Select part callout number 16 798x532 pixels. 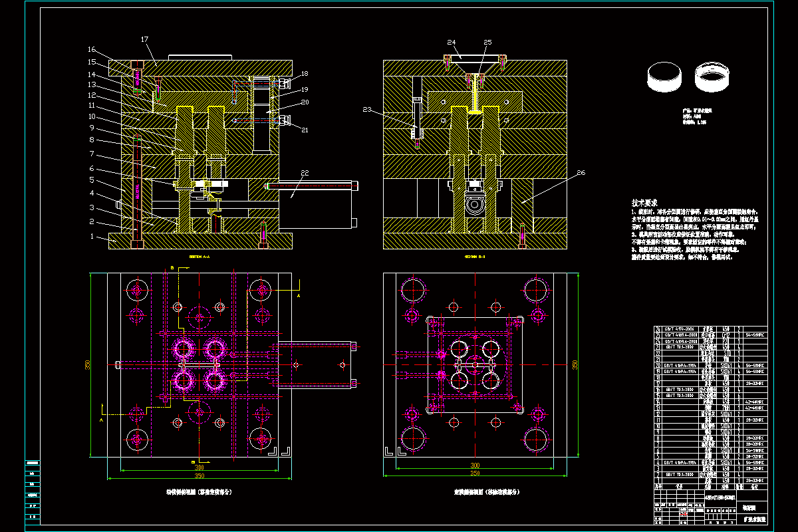pos(92,49)
